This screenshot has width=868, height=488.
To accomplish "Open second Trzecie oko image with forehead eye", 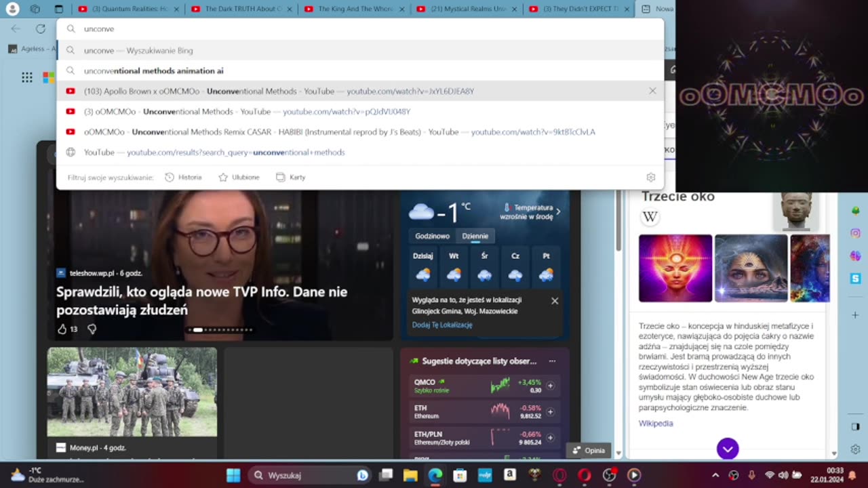I will coord(751,268).
